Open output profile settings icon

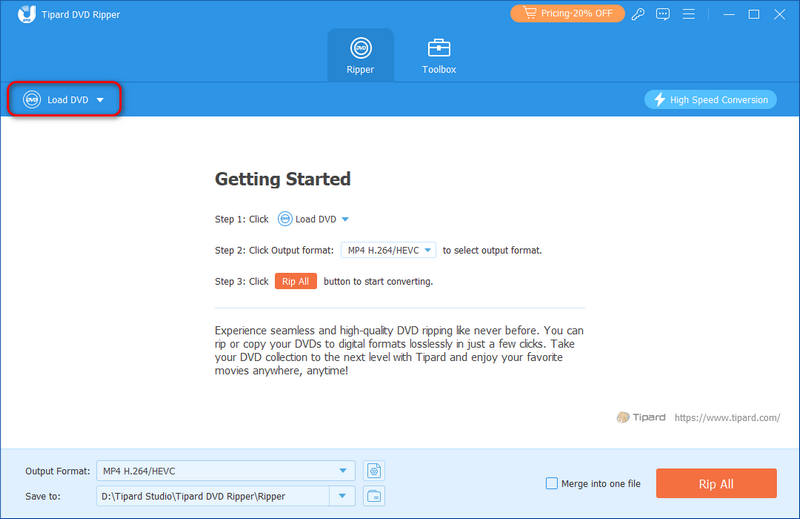point(374,471)
